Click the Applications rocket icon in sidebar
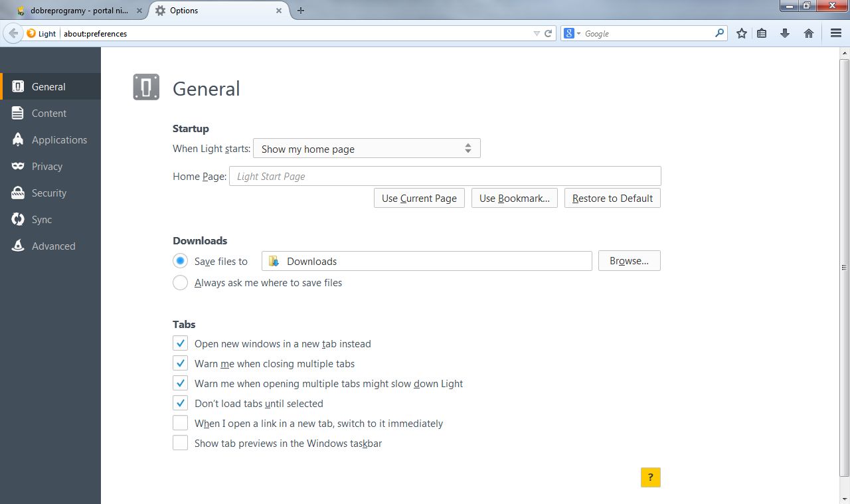Screen dimensions: 850x504 tap(19, 139)
